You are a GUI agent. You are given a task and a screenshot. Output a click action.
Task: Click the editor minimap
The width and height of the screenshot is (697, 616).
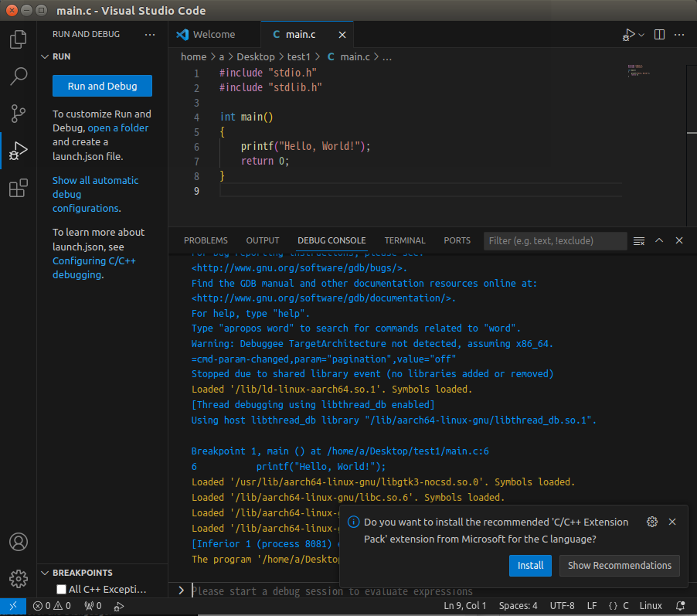coord(639,70)
